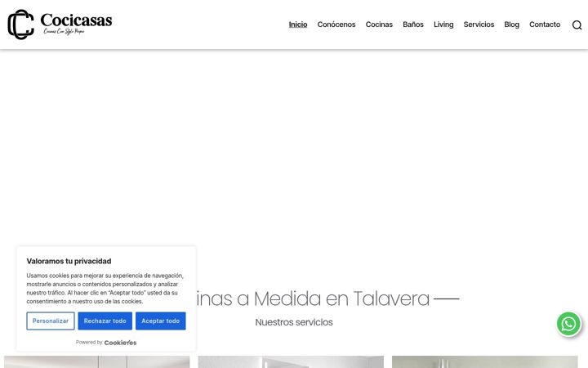The width and height of the screenshot is (588, 368).
Task: Click Rechazar todo cookie button
Action: (105, 321)
